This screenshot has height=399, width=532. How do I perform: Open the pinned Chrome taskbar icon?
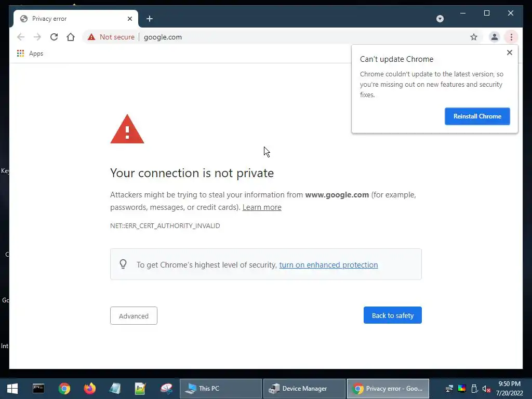point(64,389)
